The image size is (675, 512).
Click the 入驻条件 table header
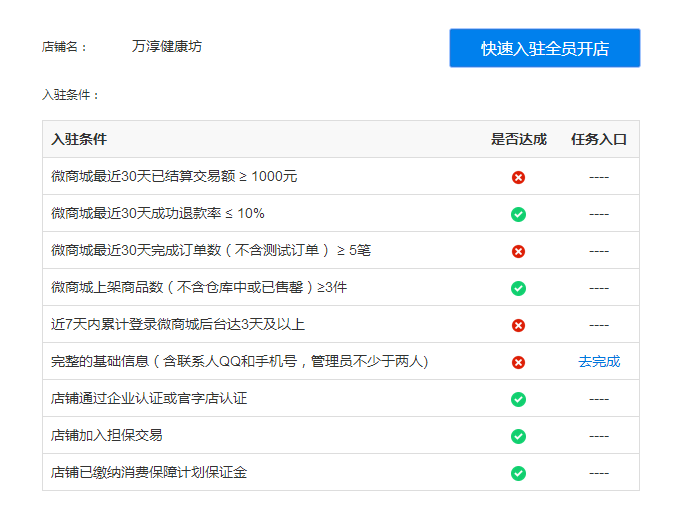point(79,139)
